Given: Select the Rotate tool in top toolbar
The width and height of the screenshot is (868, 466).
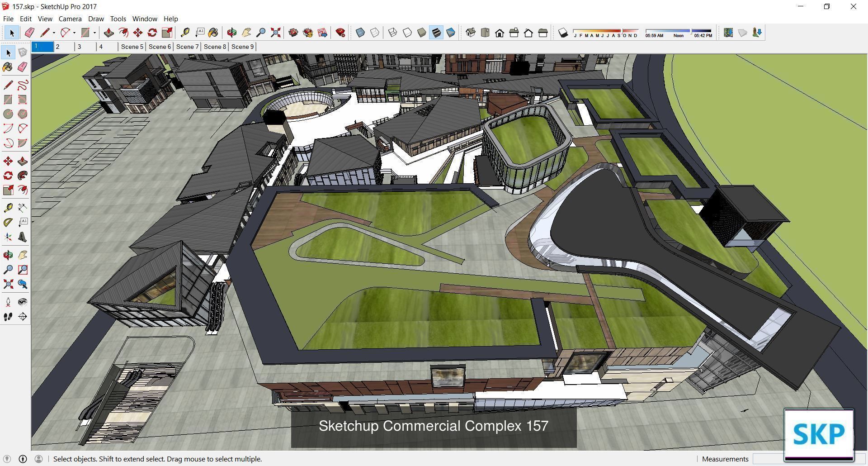Looking at the screenshot, I should (152, 33).
